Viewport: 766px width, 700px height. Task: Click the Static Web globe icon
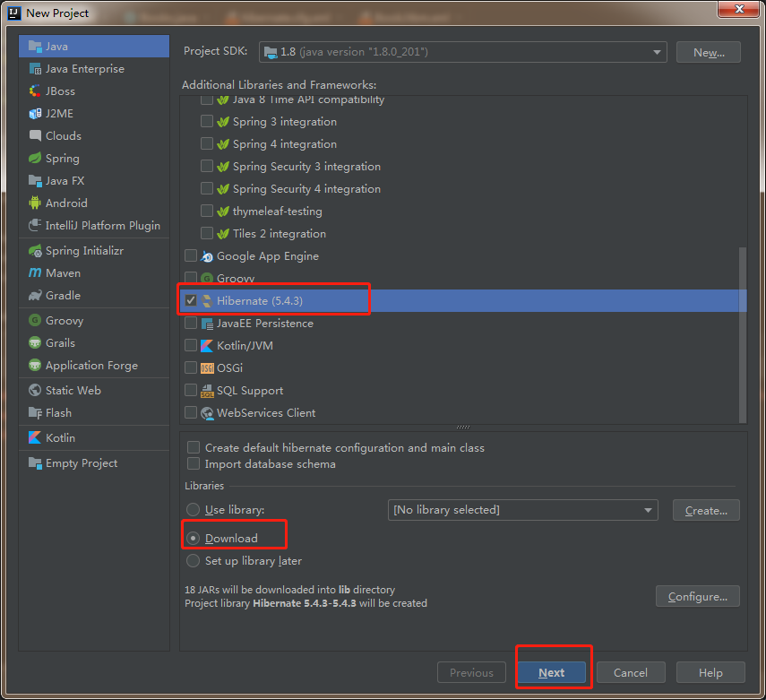click(x=35, y=391)
